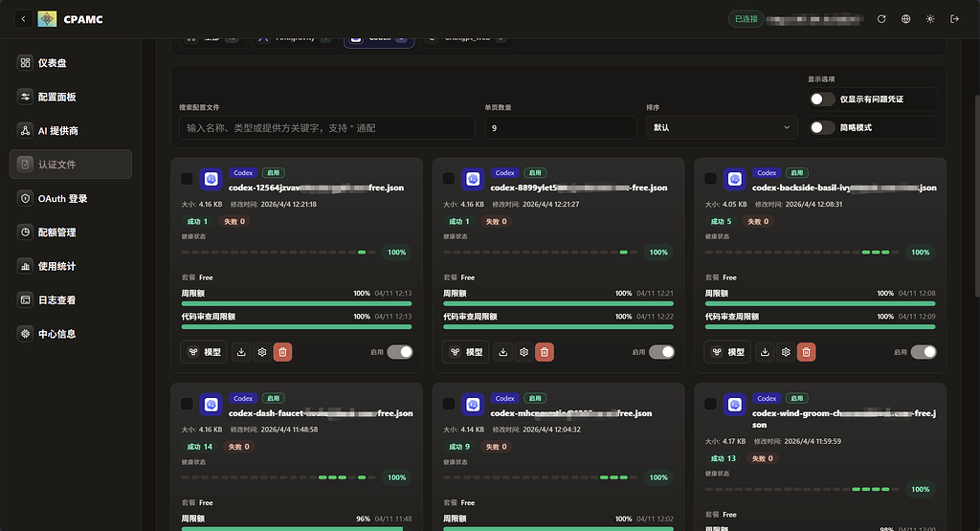
Task: Go to 认证文件 in the sidebar
Action: 71,165
